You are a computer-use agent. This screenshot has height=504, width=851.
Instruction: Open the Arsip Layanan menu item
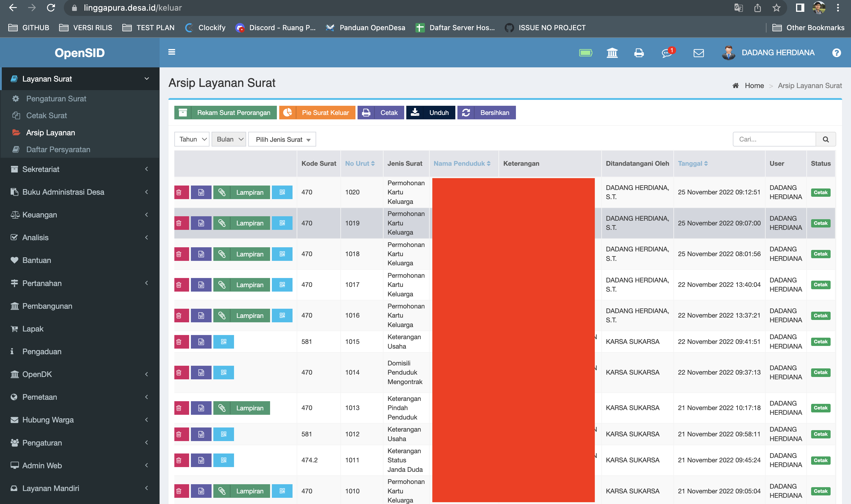51,132
